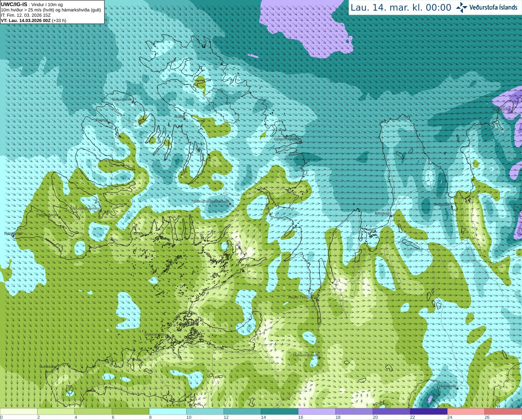
Task: Click the Veðurstofa Íslands logo symbol
Action: pyautogui.click(x=462, y=7)
